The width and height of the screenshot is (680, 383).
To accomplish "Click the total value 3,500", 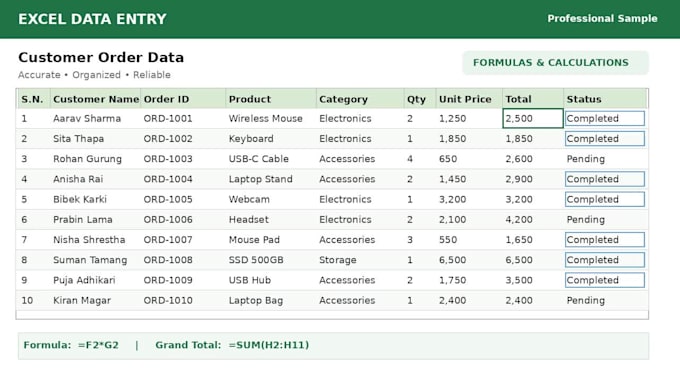I will coord(519,280).
